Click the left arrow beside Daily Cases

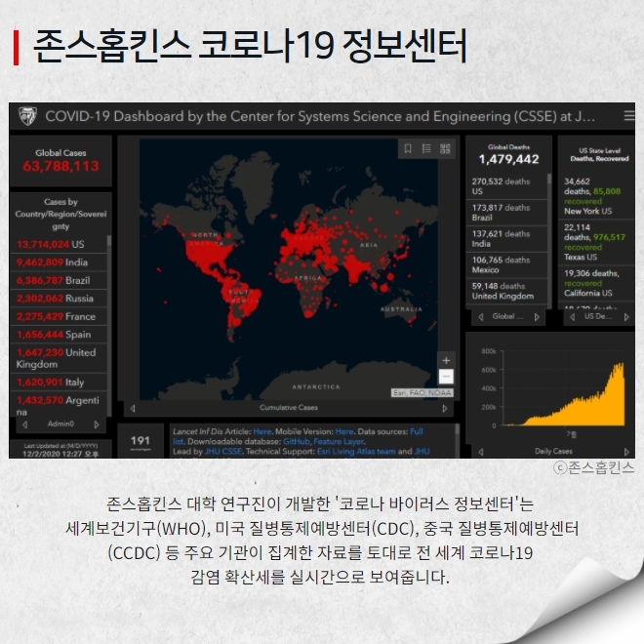pos(481,452)
